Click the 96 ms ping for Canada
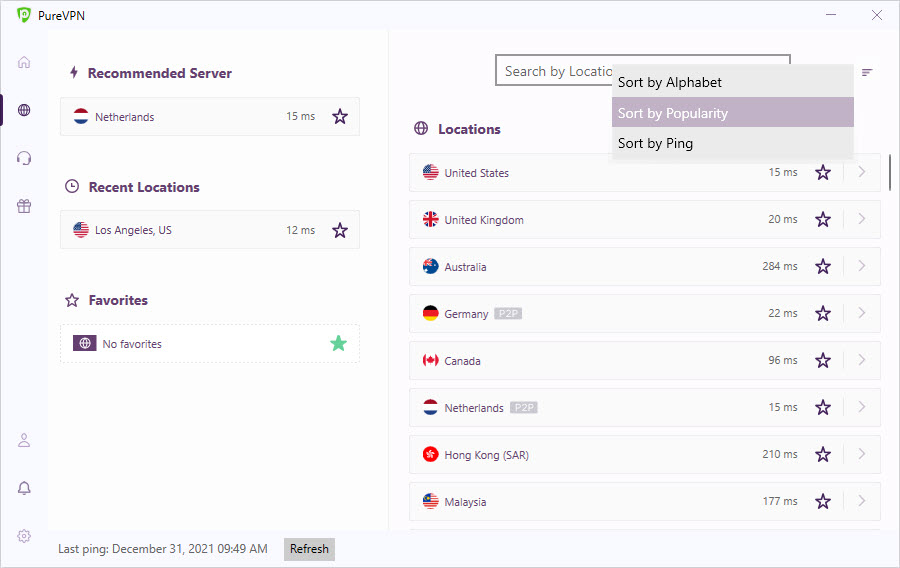This screenshot has height=568, width=900. [x=783, y=360]
